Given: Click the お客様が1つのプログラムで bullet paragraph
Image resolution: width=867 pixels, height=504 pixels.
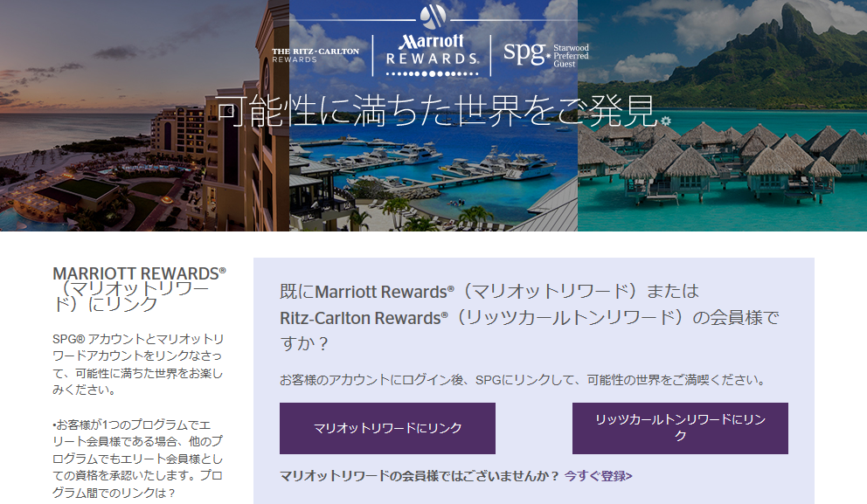Looking at the screenshot, I should click(x=138, y=458).
